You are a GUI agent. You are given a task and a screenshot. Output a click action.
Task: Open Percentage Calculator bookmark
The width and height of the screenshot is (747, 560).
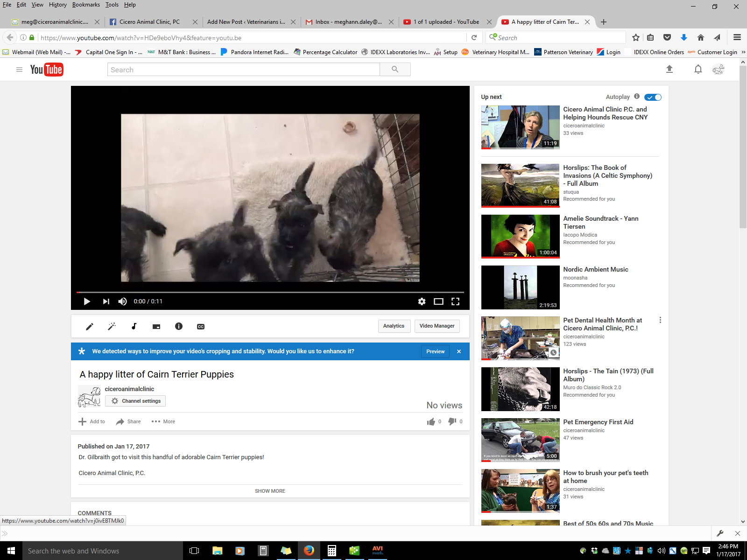pos(325,52)
